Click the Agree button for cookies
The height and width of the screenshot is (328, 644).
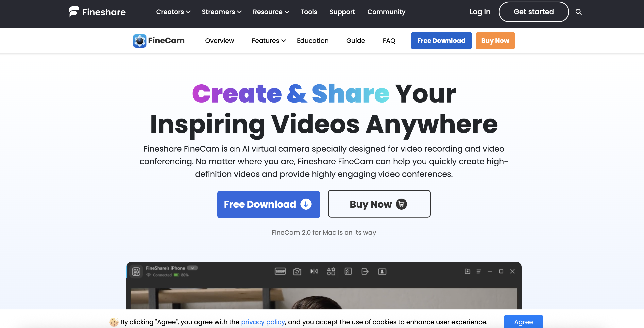coord(523,322)
